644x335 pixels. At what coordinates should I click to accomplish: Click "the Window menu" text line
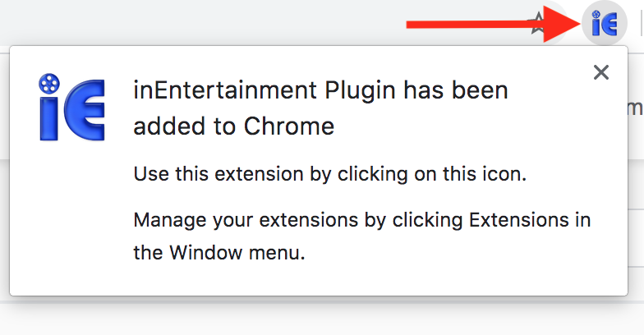pyautogui.click(x=219, y=253)
